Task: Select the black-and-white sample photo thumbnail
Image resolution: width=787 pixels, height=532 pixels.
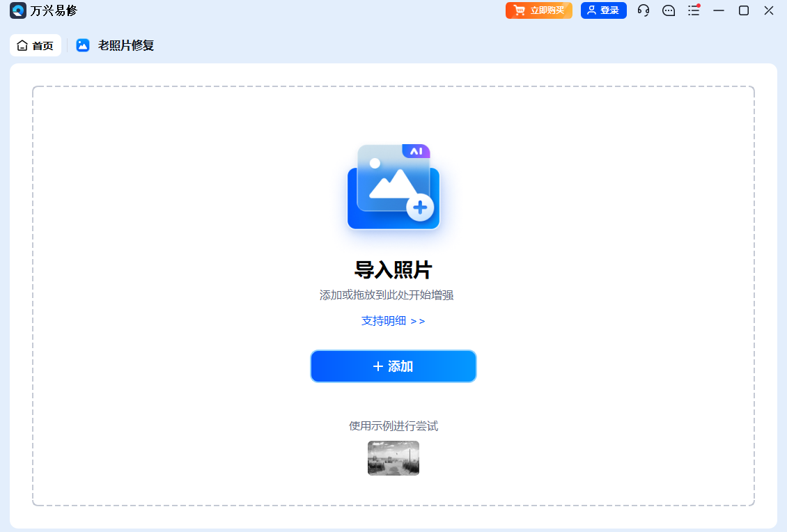Action: click(x=393, y=457)
